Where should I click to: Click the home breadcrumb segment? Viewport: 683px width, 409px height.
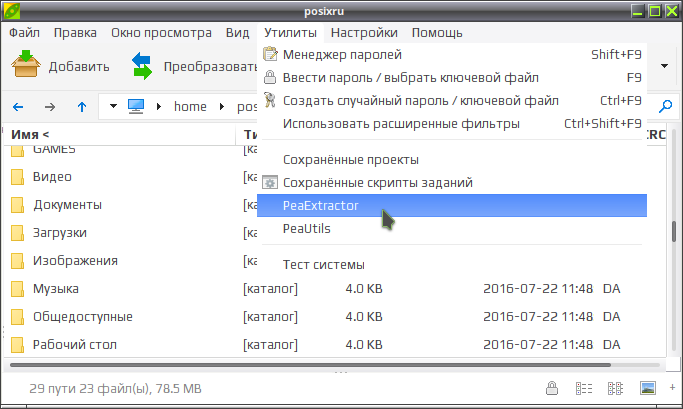[x=190, y=106]
